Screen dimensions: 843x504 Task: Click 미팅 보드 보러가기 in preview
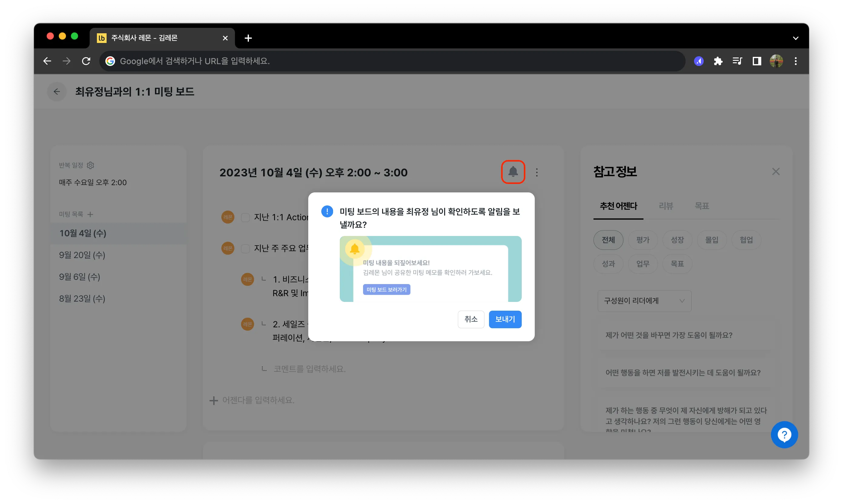point(386,289)
